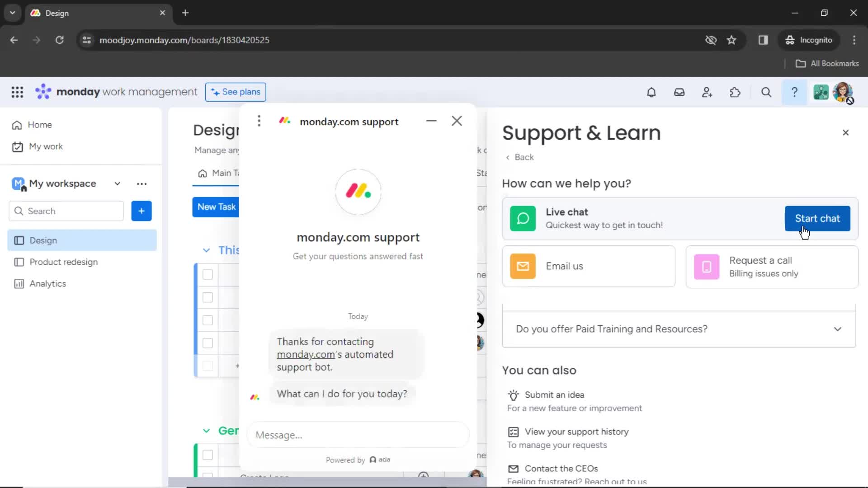Click the Email us envelope icon
The width and height of the screenshot is (868, 488).
(523, 266)
